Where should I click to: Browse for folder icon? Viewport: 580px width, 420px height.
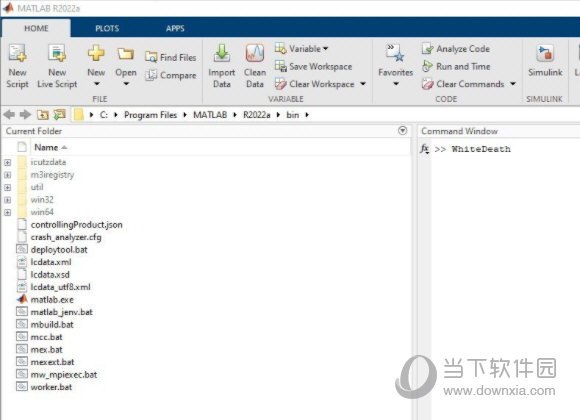click(x=60, y=115)
